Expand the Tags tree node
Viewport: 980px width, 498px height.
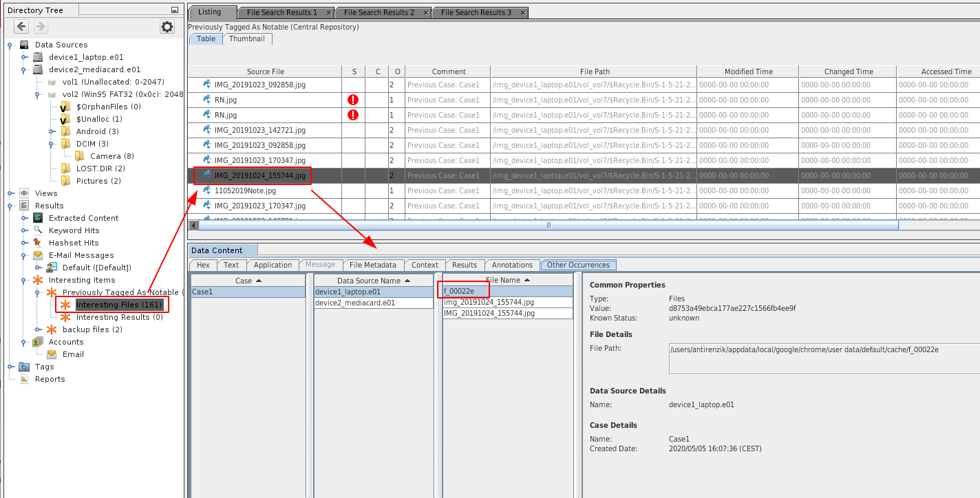pos(10,367)
